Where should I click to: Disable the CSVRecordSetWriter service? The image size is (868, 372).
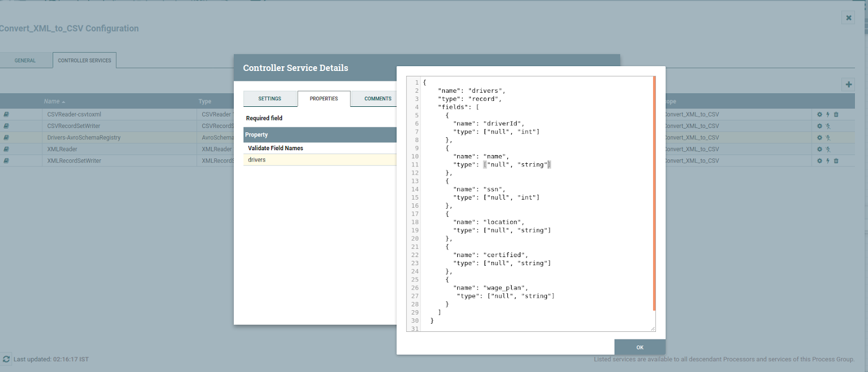click(x=828, y=126)
